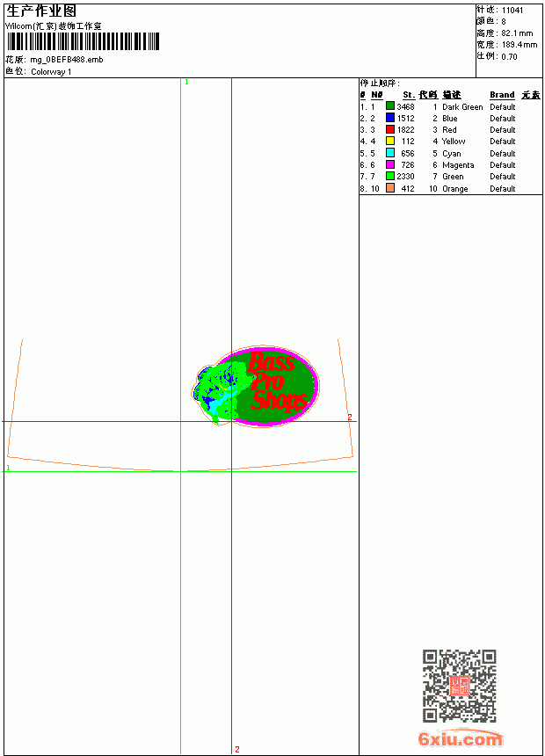Click the color count value 8
545x756 pixels.
pos(504,22)
